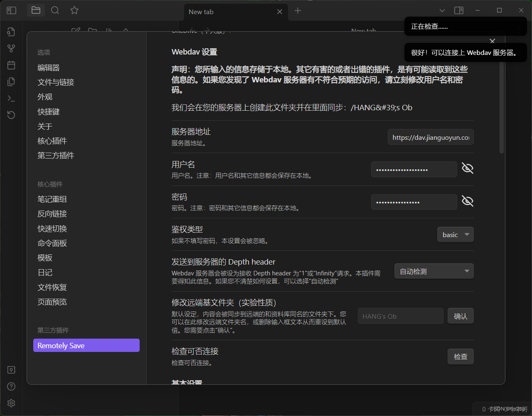Viewport: 532px width, 416px height.
Task: Click Remotely Save sync ribbon icon
Action: [x=11, y=115]
